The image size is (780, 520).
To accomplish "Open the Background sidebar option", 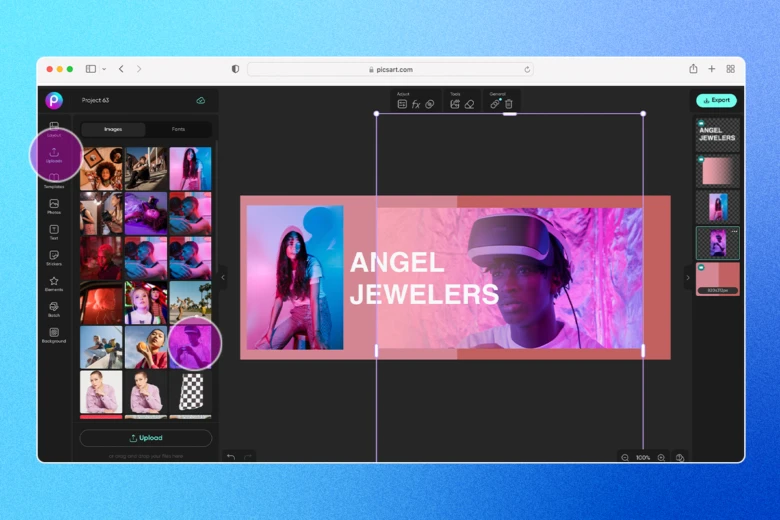I will [54, 335].
